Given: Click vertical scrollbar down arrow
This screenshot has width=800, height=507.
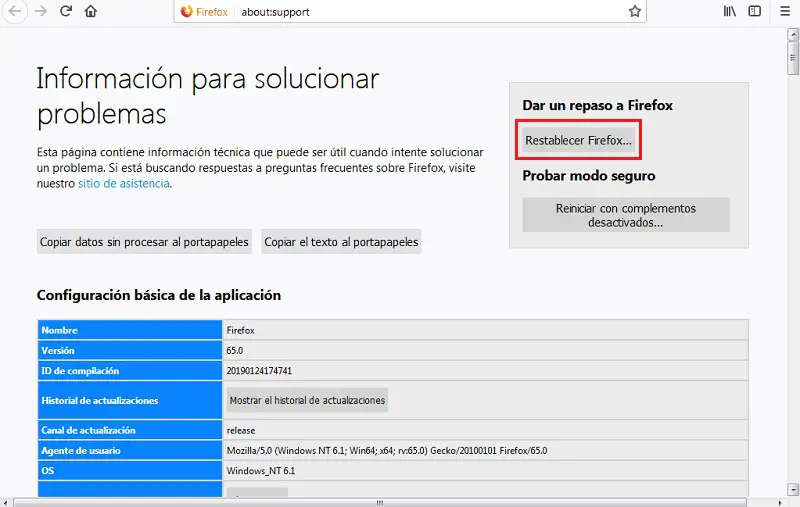Looking at the screenshot, I should click(792, 489).
